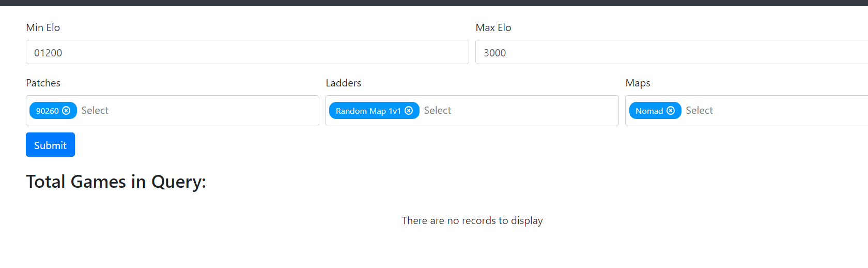Click the Nomad tag text

tap(649, 111)
